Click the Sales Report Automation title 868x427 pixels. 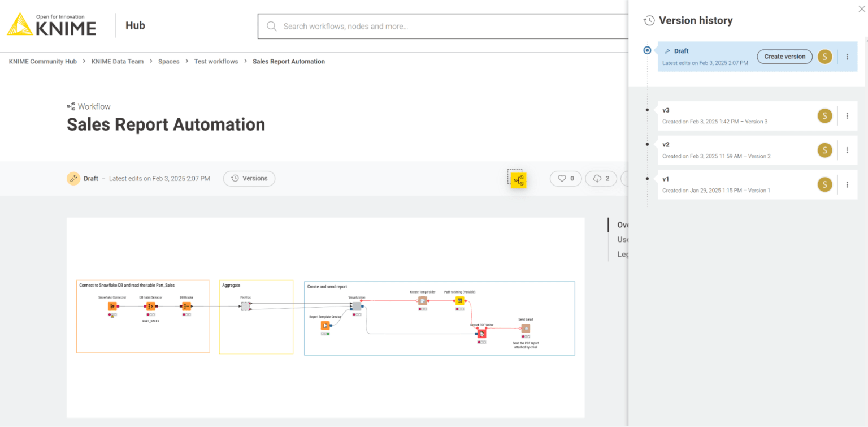click(x=166, y=124)
